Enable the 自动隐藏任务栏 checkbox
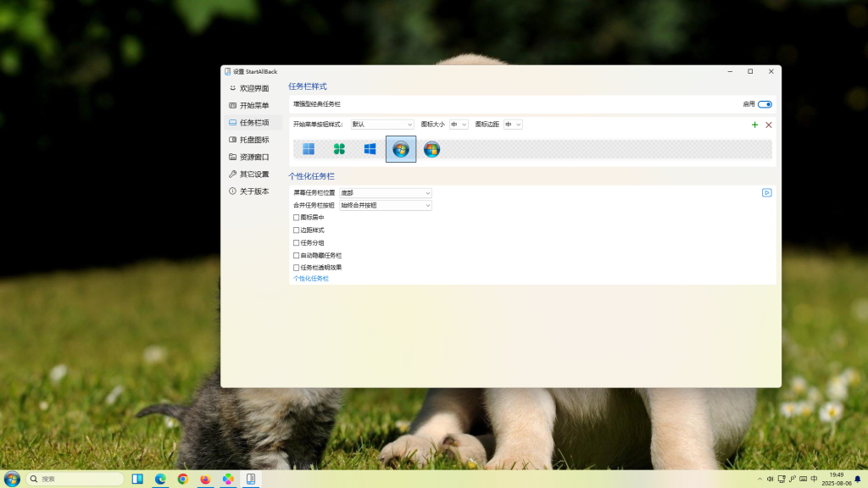This screenshot has width=868, height=488. (297, 255)
